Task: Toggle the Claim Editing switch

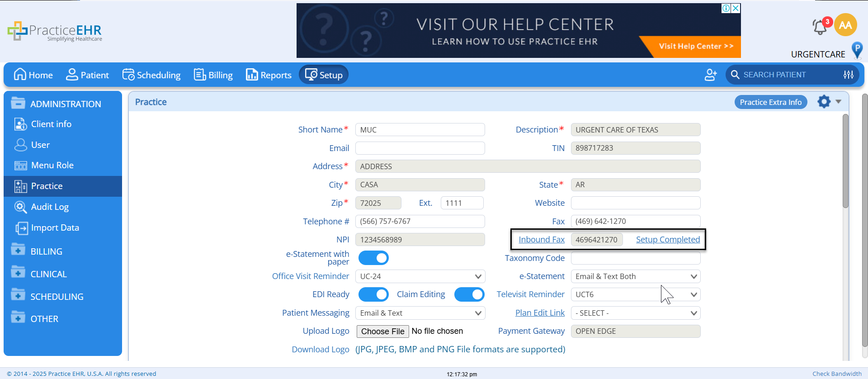Action: pyautogui.click(x=469, y=294)
